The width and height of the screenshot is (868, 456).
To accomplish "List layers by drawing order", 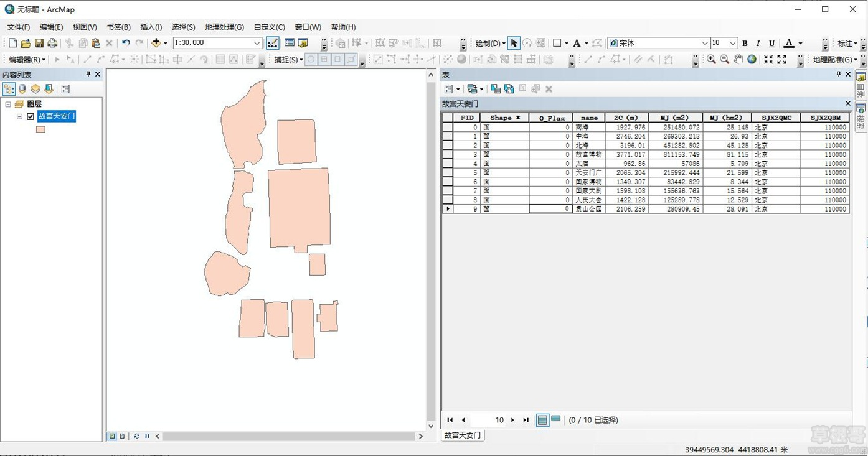I will click(9, 89).
